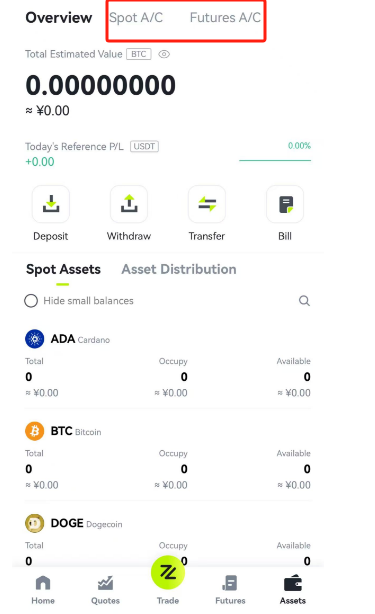The height and width of the screenshot is (614, 375).
Task: Change USDT unit for reference P/L
Action: coord(144,146)
